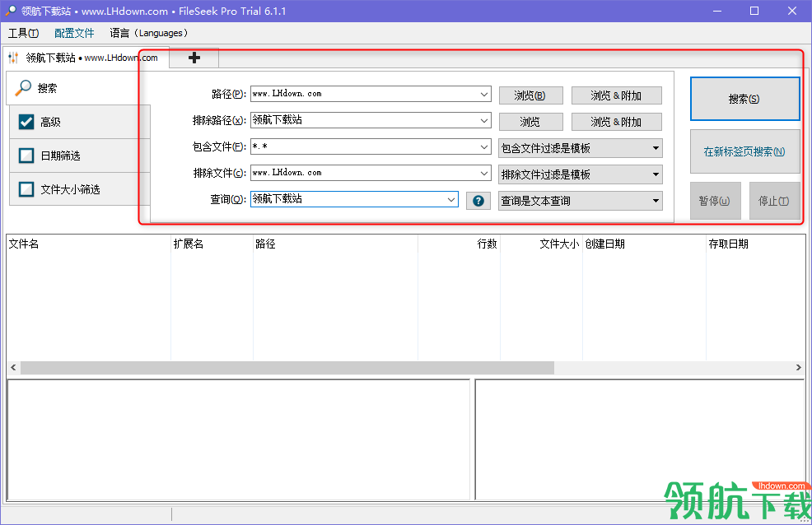Open the 工具 menu
The height and width of the screenshot is (525, 812).
pos(23,33)
